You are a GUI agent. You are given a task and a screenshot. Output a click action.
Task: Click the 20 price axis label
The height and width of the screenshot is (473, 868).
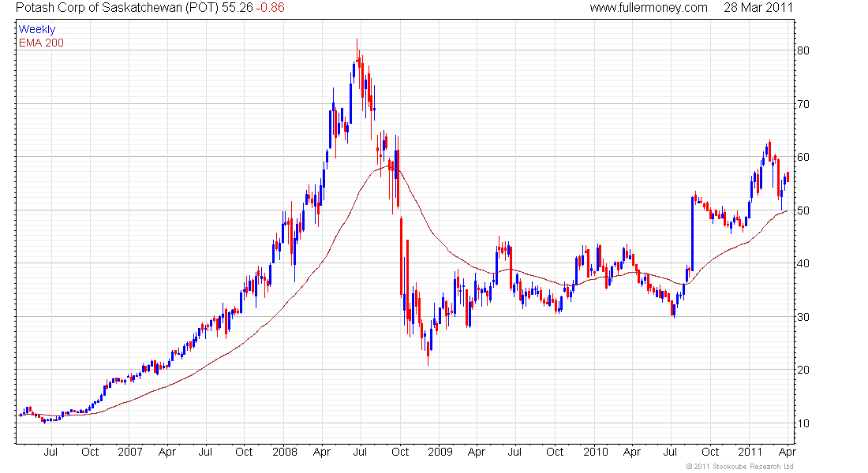point(803,370)
